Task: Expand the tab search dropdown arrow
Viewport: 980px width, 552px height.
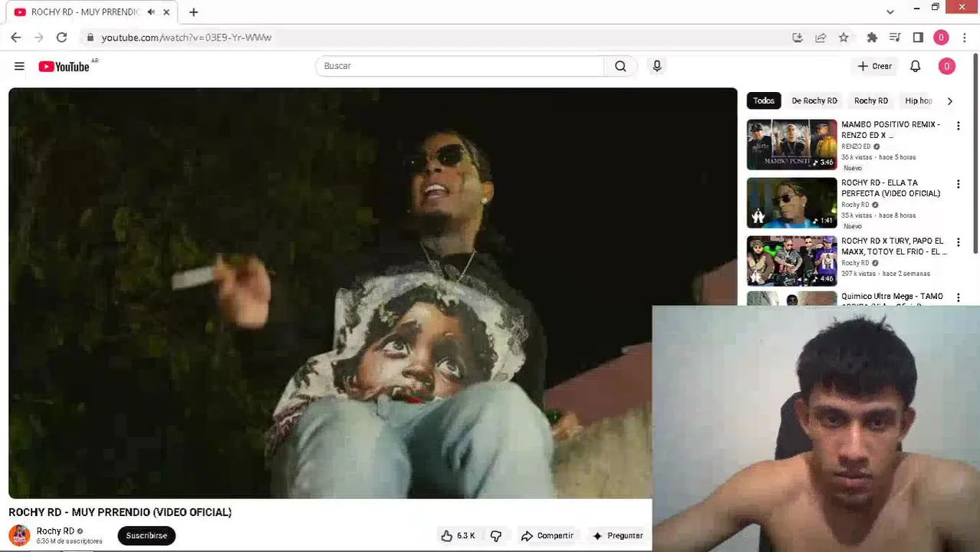Action: [890, 11]
